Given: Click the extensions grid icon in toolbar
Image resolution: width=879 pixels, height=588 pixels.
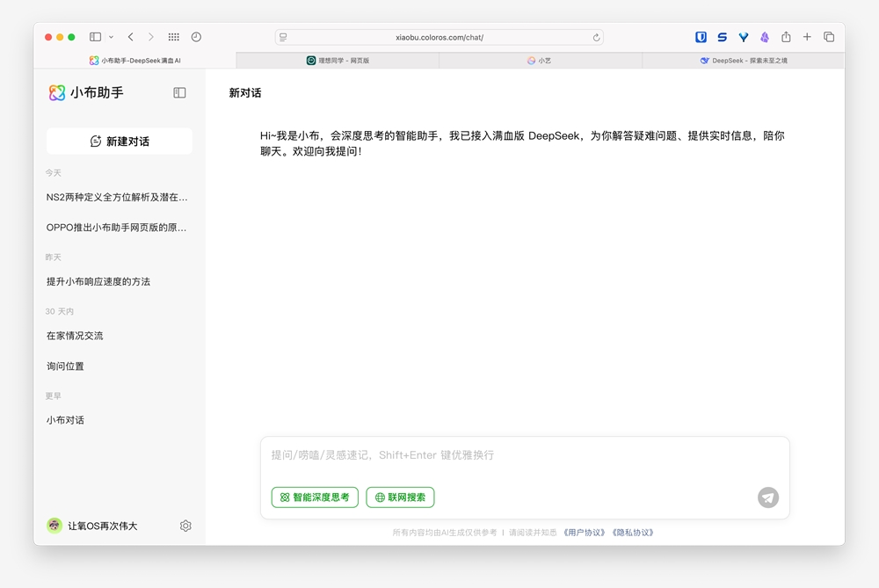Looking at the screenshot, I should [174, 37].
